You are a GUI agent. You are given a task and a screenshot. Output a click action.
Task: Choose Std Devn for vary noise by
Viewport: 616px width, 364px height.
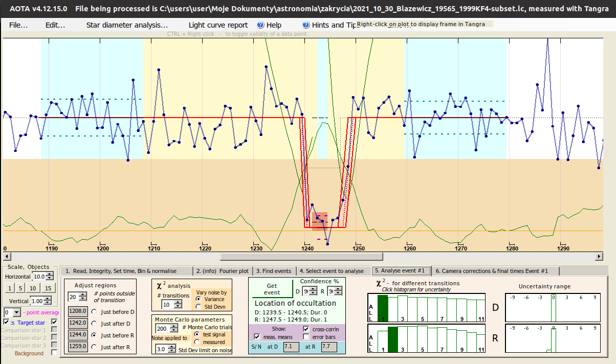tap(197, 306)
